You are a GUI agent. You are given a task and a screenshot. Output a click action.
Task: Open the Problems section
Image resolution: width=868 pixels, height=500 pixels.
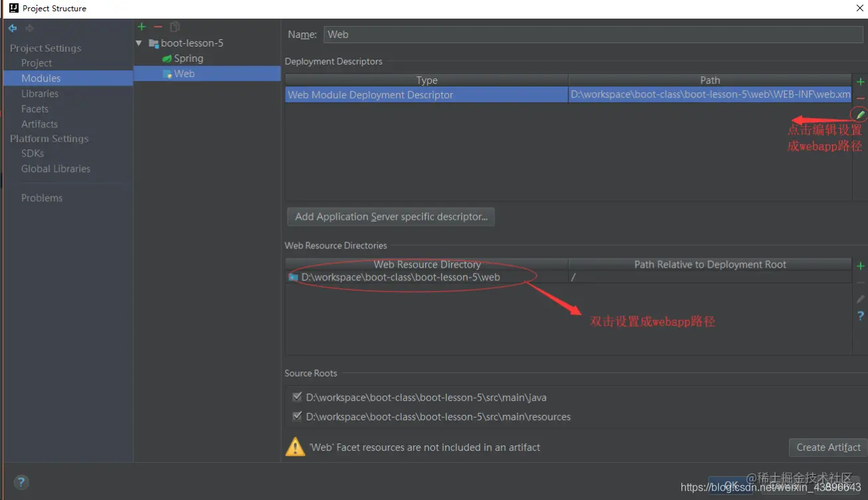pos(42,198)
